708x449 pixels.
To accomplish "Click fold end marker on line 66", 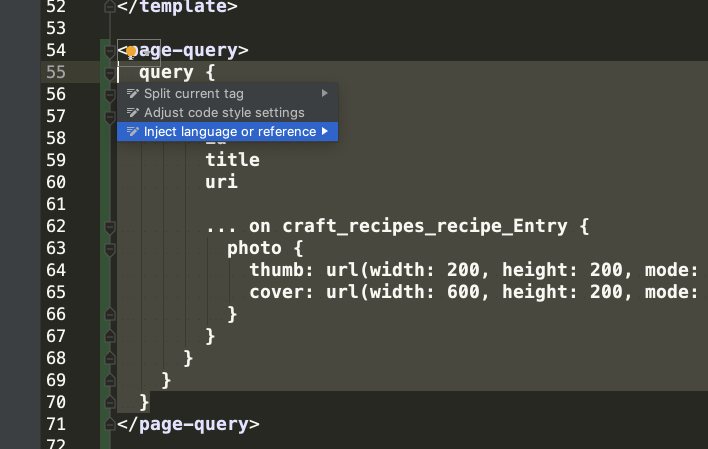I will tap(109, 315).
